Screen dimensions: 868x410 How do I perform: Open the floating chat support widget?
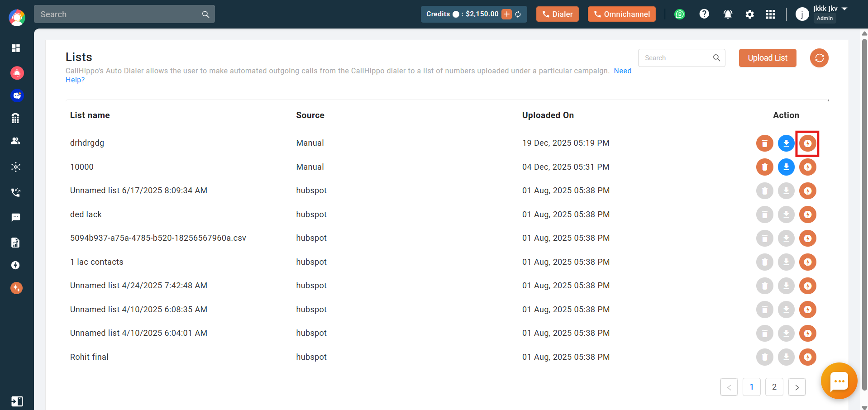pyautogui.click(x=839, y=381)
